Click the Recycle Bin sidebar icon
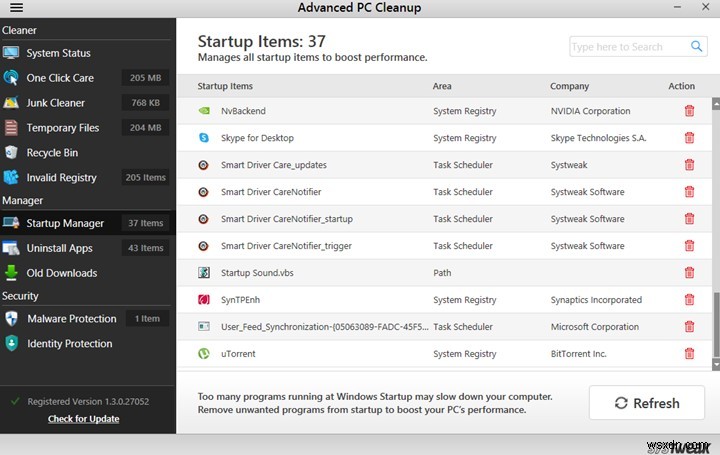This screenshot has height=455, width=720. [x=11, y=153]
